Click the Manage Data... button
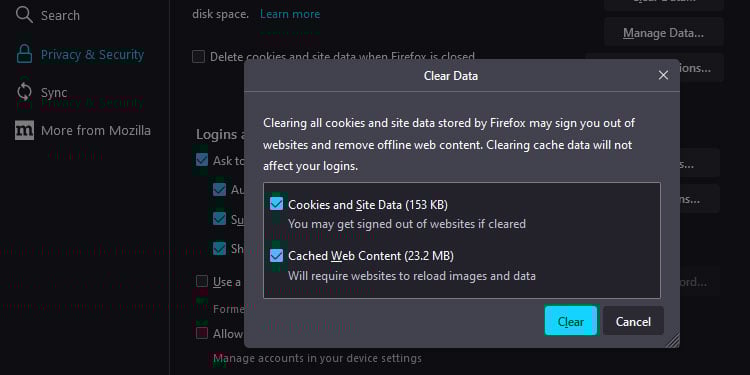The width and height of the screenshot is (750, 375). [663, 33]
